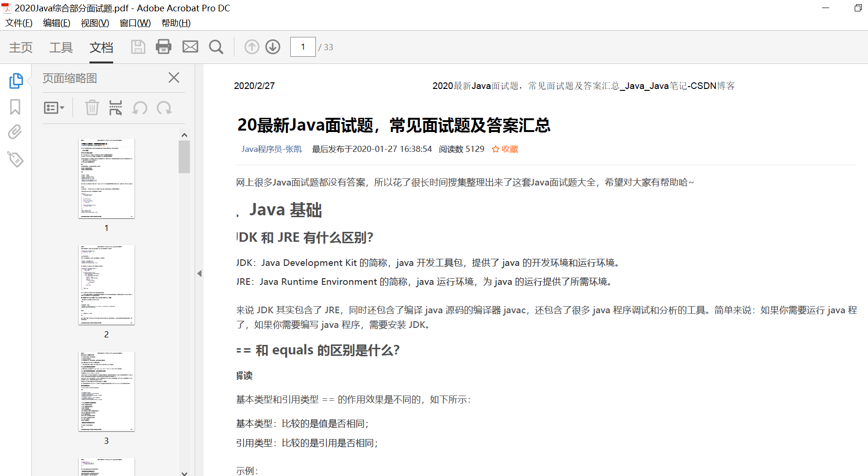The image size is (868, 476).
Task: Send file by email envelope icon
Action: point(190,47)
